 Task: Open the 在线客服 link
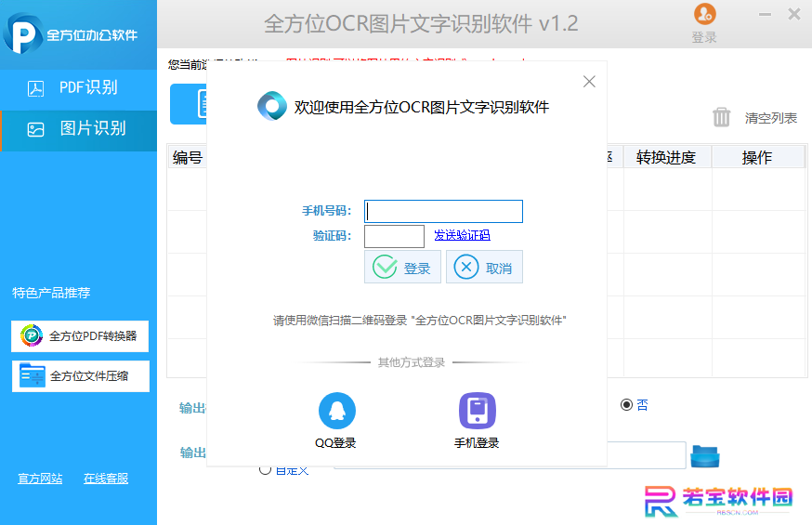106,479
